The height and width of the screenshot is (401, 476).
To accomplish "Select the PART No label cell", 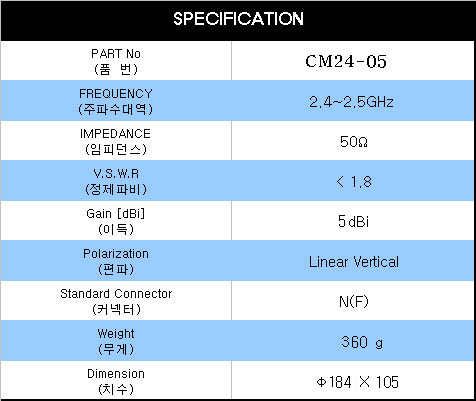I will click(116, 61).
